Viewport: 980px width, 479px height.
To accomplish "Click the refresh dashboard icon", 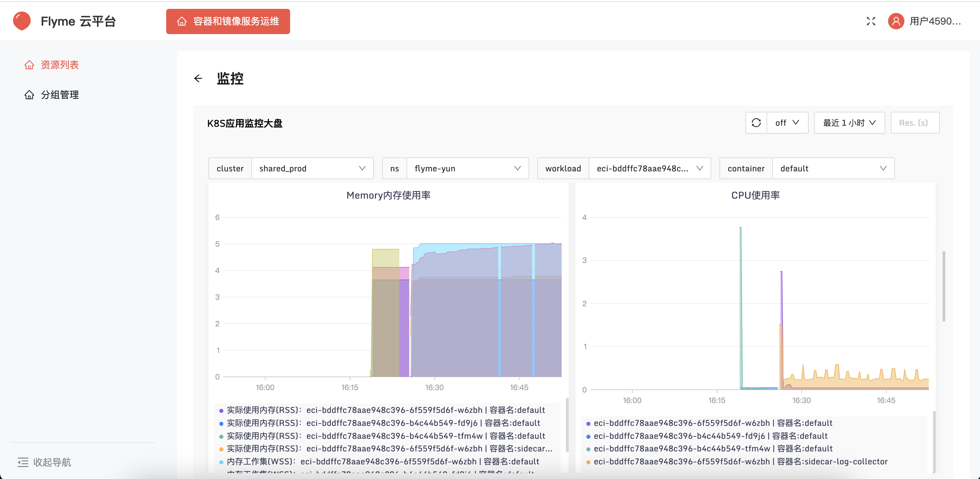I will point(756,123).
